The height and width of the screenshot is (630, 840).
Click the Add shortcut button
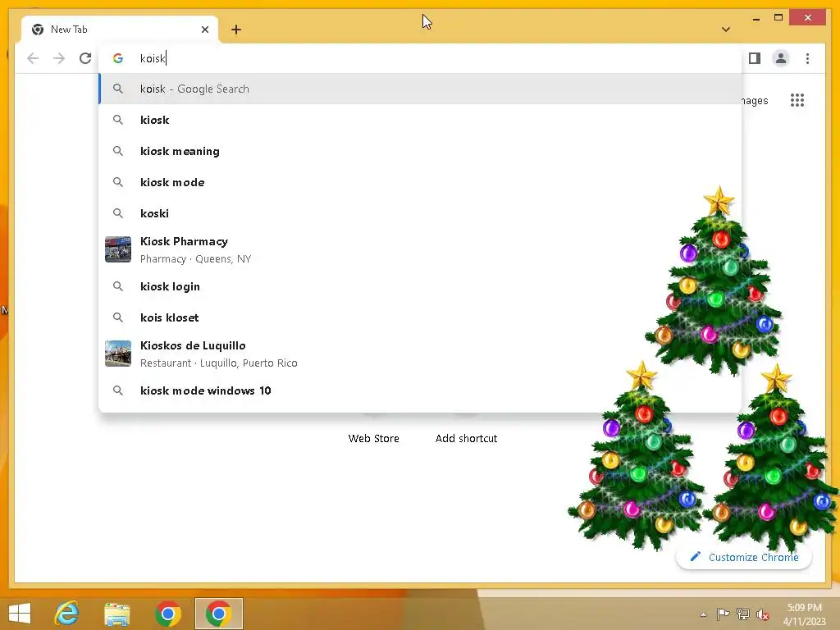pos(466,438)
